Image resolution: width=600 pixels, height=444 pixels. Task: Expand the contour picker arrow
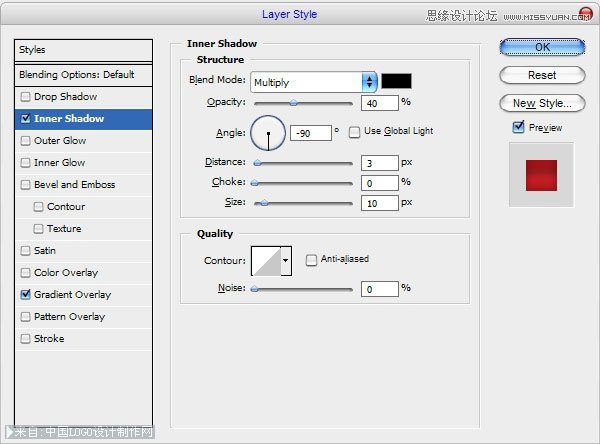coord(285,260)
